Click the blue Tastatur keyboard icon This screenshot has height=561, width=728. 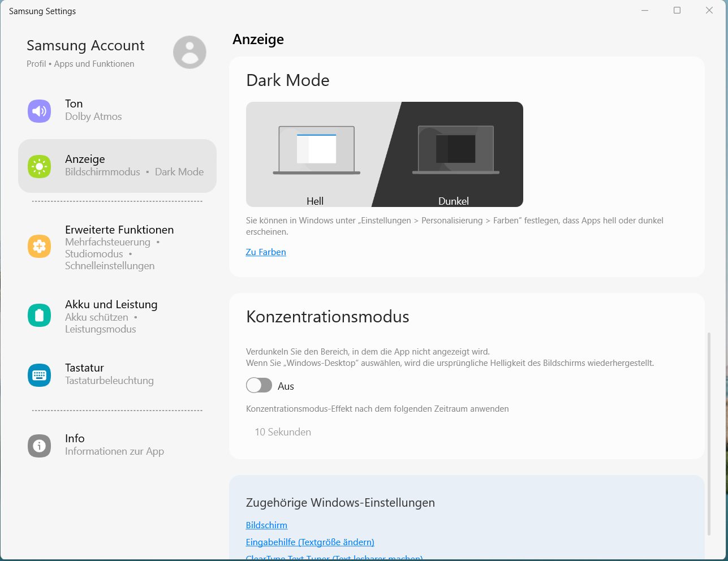(x=39, y=375)
